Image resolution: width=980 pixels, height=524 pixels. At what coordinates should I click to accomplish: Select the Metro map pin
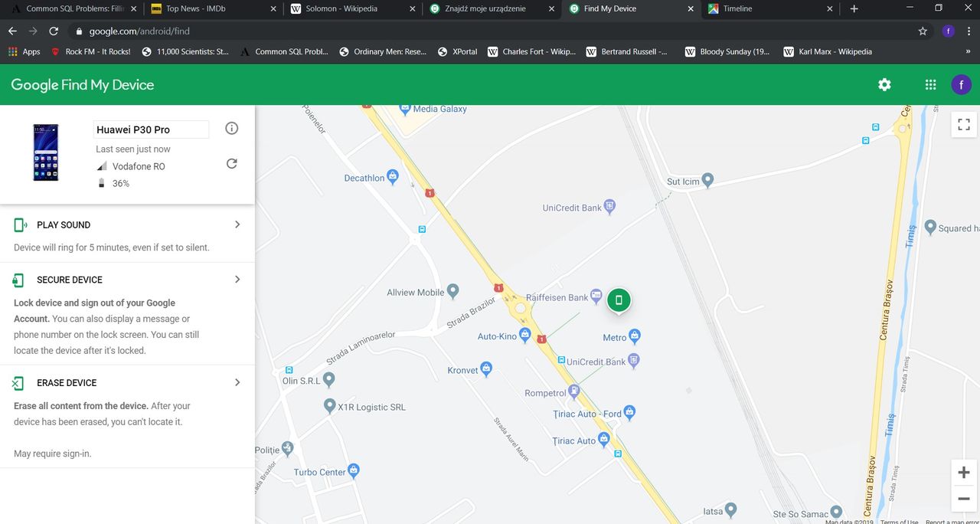point(635,336)
